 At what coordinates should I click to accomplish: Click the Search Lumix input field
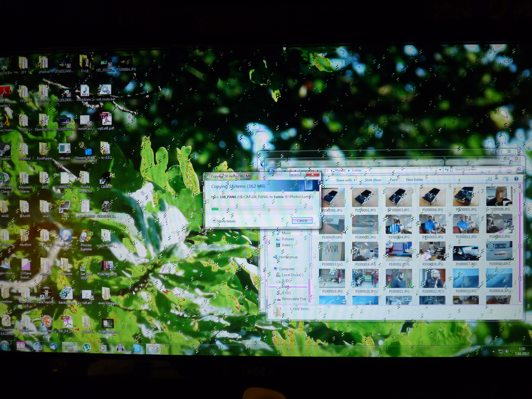pyautogui.click(x=487, y=169)
